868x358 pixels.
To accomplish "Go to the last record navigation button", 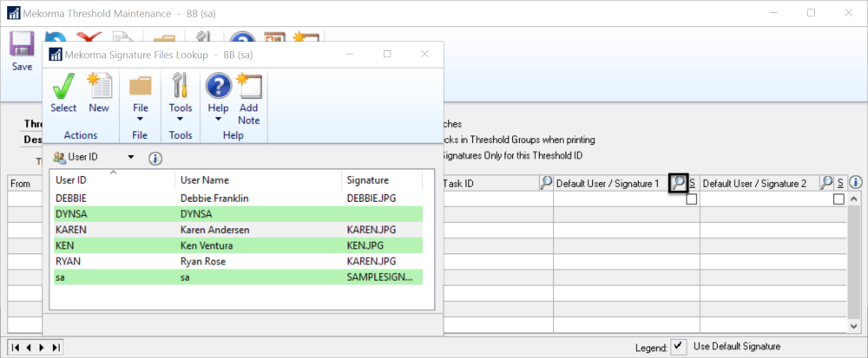I will pyautogui.click(x=55, y=348).
